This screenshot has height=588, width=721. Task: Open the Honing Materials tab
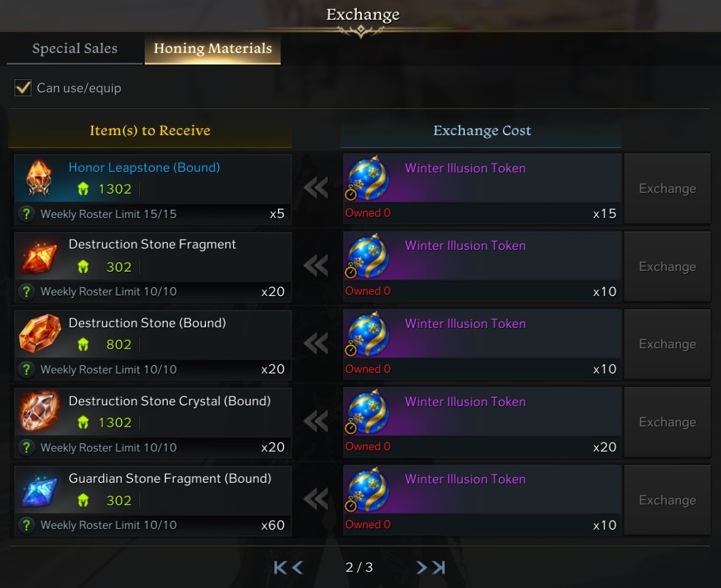213,48
